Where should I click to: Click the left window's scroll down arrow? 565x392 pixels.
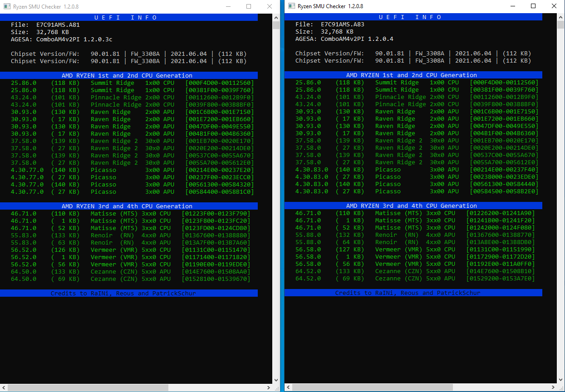(276, 380)
